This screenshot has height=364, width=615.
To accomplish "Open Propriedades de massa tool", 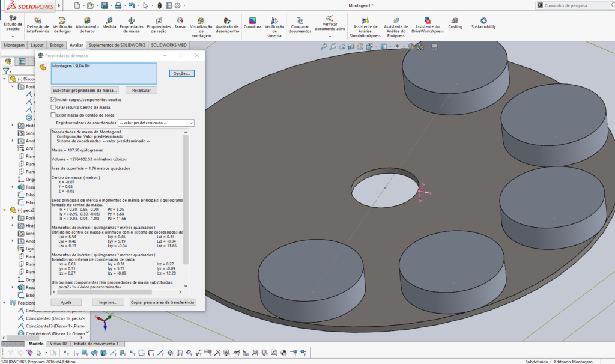I will (132, 25).
